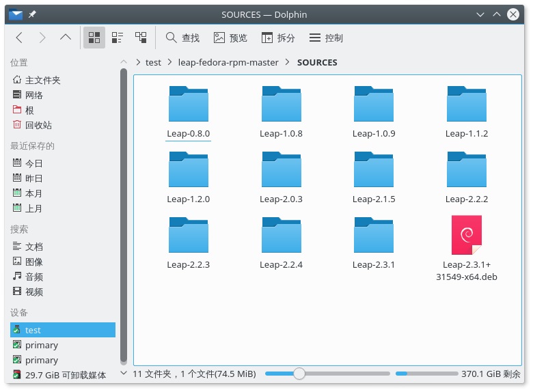The width and height of the screenshot is (533, 392).
Task: Show files saved 昨日
Action: coord(63,178)
